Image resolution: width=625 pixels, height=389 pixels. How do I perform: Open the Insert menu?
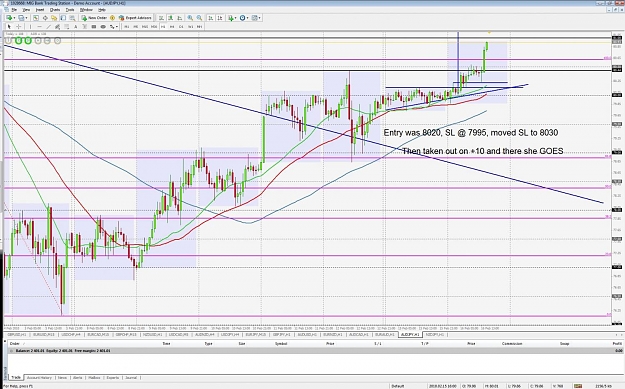[x=40, y=10]
